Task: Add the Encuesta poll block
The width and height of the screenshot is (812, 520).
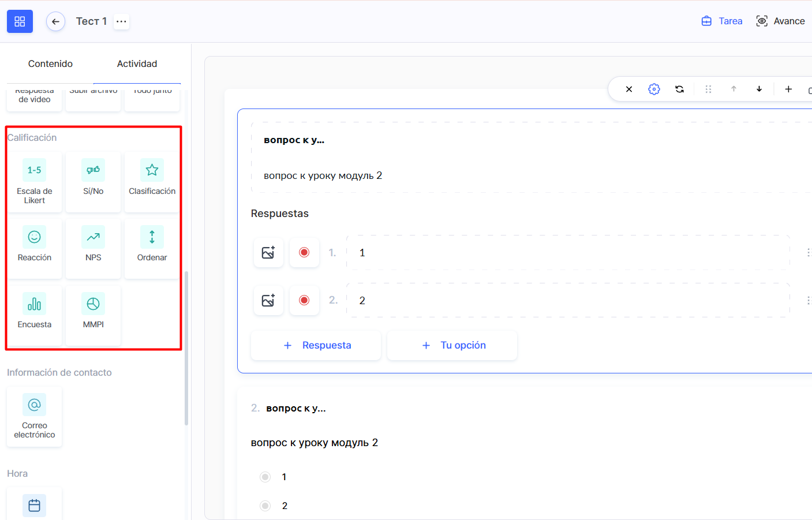Action: [x=35, y=315]
